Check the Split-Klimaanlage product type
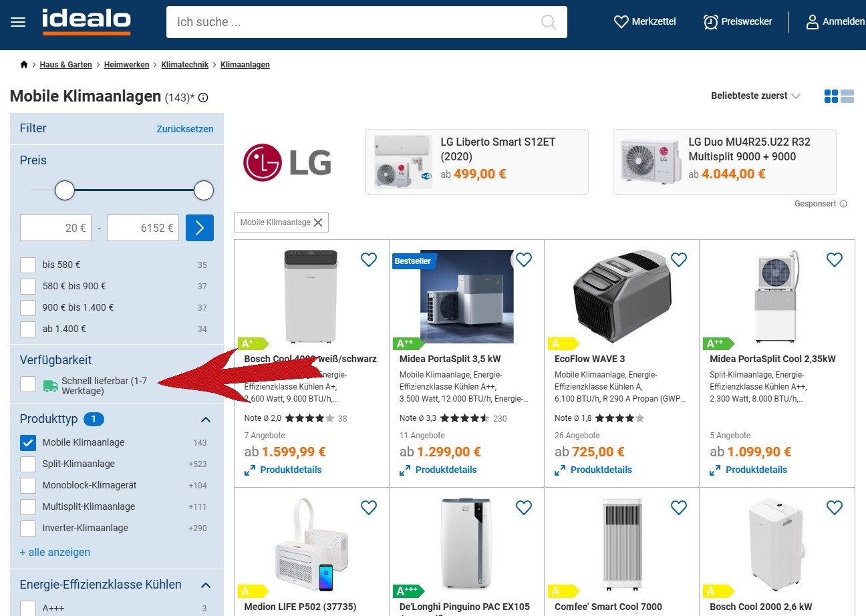 click(x=28, y=464)
